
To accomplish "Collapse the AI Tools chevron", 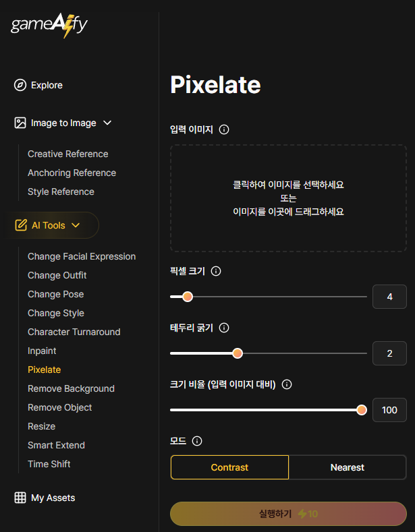I will [76, 225].
